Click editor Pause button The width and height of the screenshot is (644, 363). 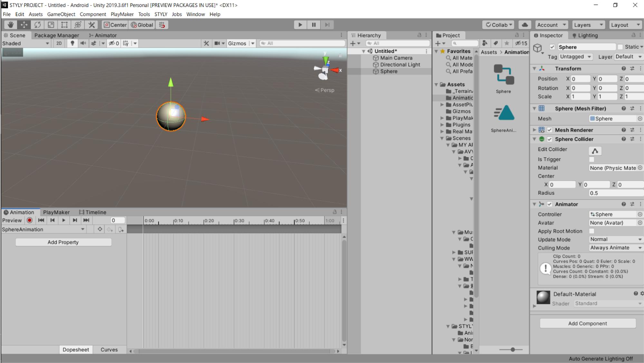tap(314, 25)
